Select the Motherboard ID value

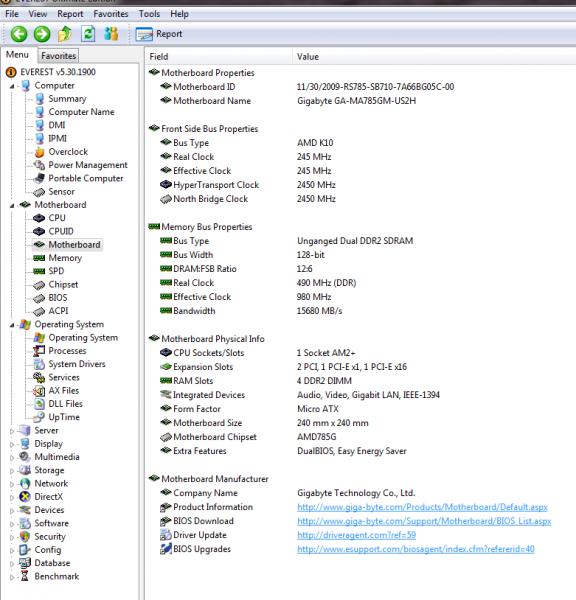pos(375,87)
